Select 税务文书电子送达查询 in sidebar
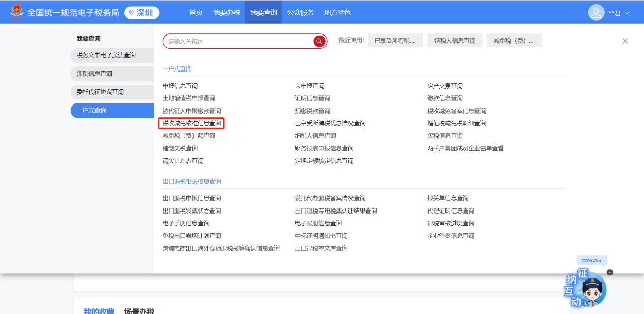 tap(112, 55)
